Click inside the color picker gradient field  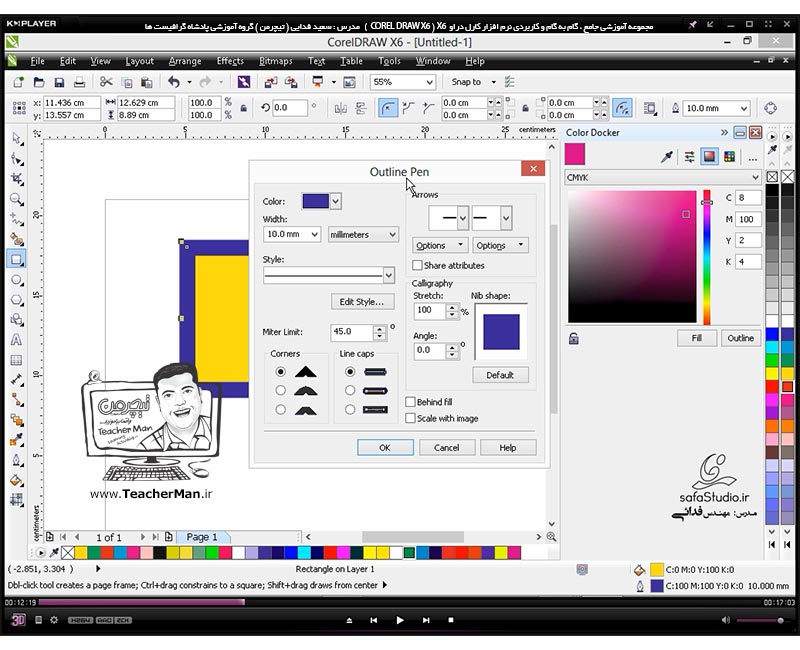coord(632,257)
